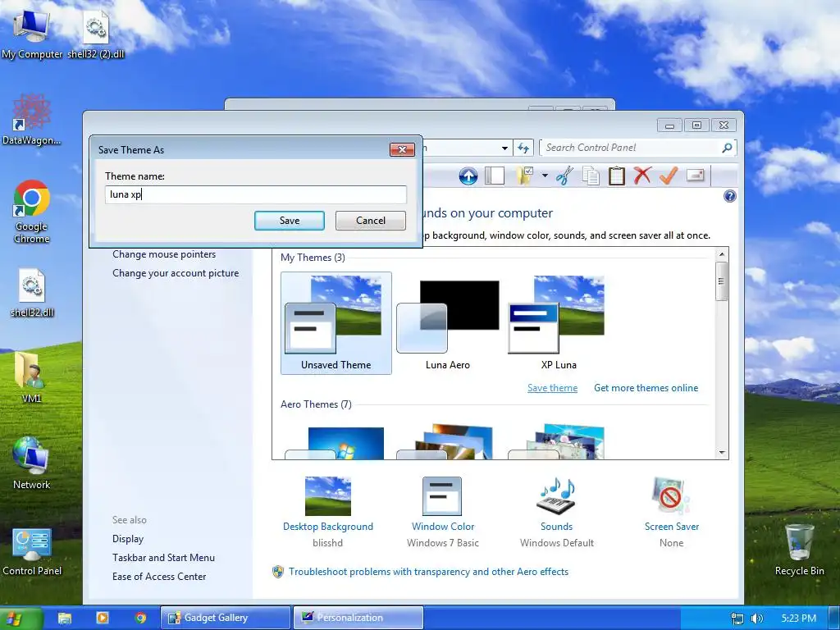
Task: Expand the address bar dropdown arrow
Action: pyautogui.click(x=504, y=148)
